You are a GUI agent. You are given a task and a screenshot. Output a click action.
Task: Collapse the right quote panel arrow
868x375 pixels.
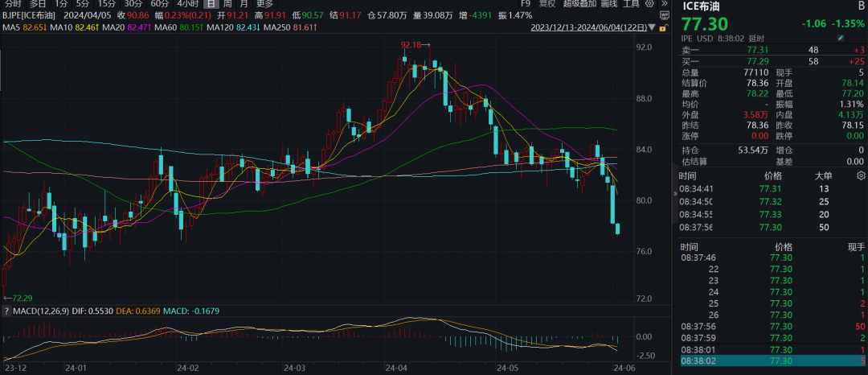click(x=674, y=193)
